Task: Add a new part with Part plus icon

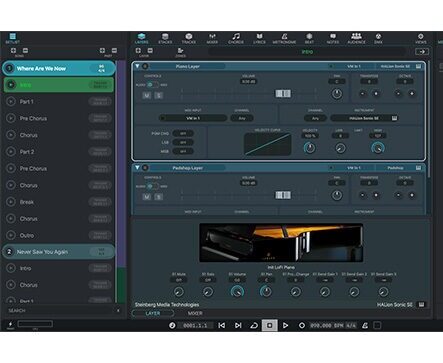Action: 102,50
